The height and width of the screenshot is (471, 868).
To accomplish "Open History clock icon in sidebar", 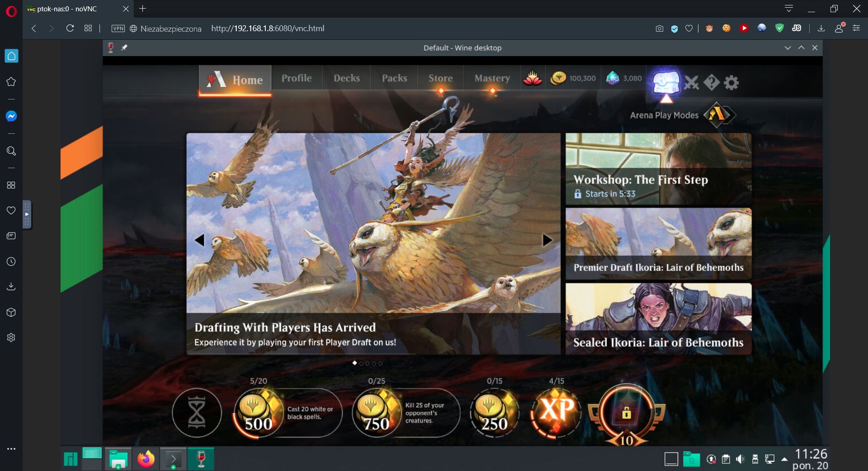I will 11,261.
